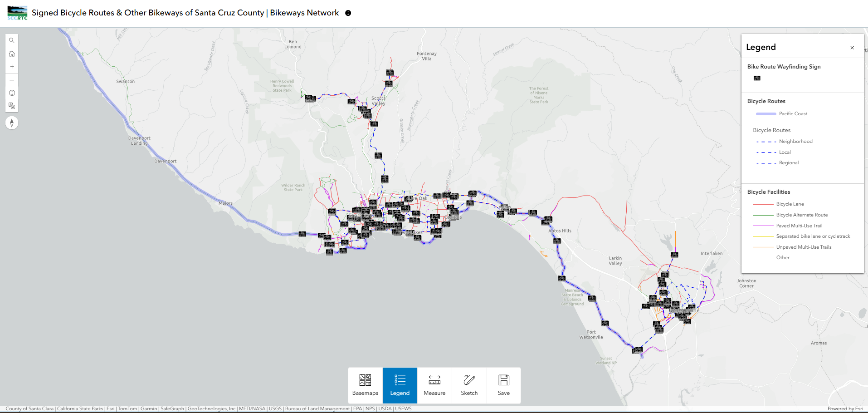This screenshot has height=413, width=868.
Task: Click the wayfinding sign marker near Interlaken
Action: [x=674, y=255]
